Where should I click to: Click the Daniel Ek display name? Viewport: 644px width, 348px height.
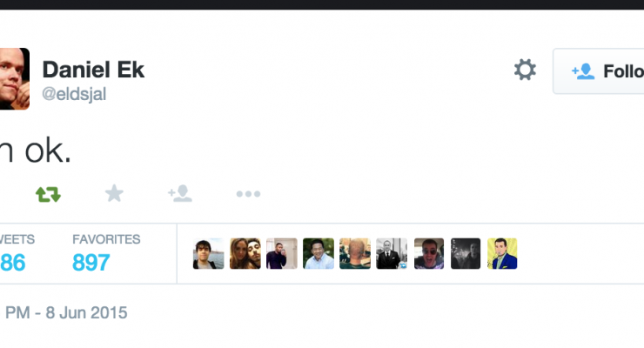pyautogui.click(x=93, y=70)
